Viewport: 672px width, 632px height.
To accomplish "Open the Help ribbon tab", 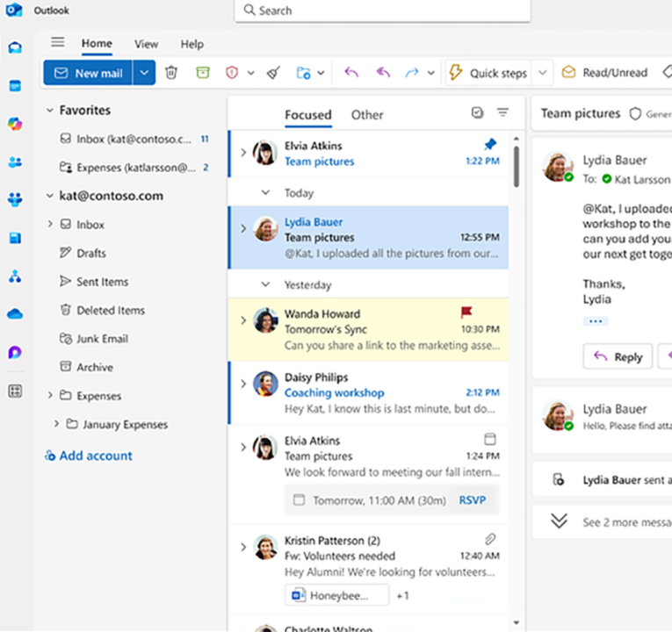I will [x=192, y=44].
